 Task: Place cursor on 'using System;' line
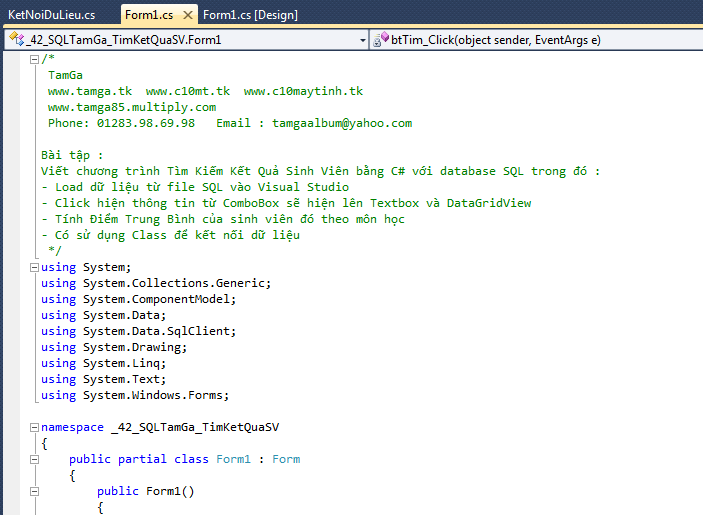pyautogui.click(x=86, y=268)
